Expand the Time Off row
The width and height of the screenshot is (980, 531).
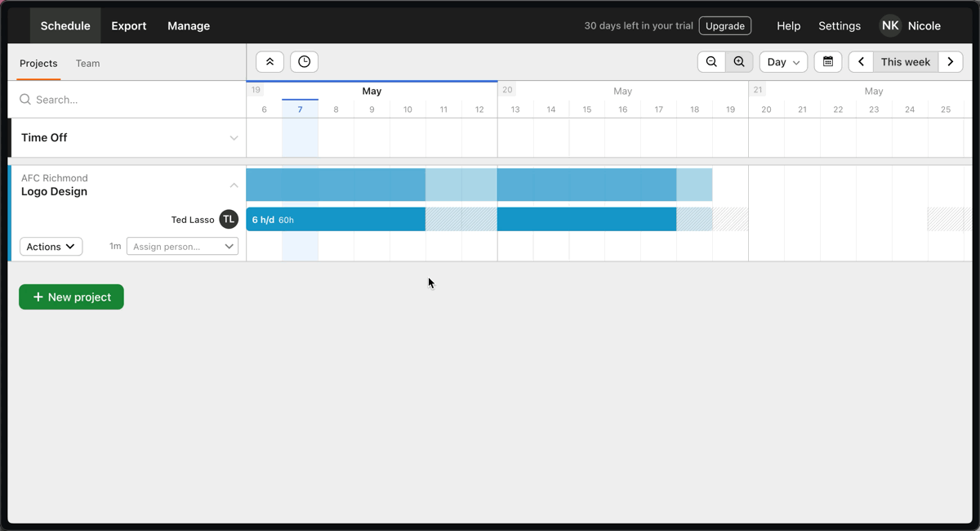tap(234, 138)
